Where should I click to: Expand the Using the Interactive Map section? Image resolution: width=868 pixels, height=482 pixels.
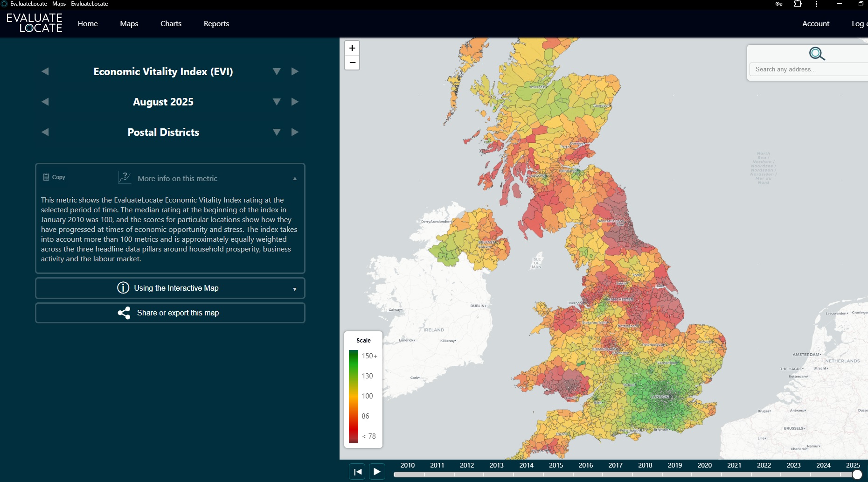295,289
